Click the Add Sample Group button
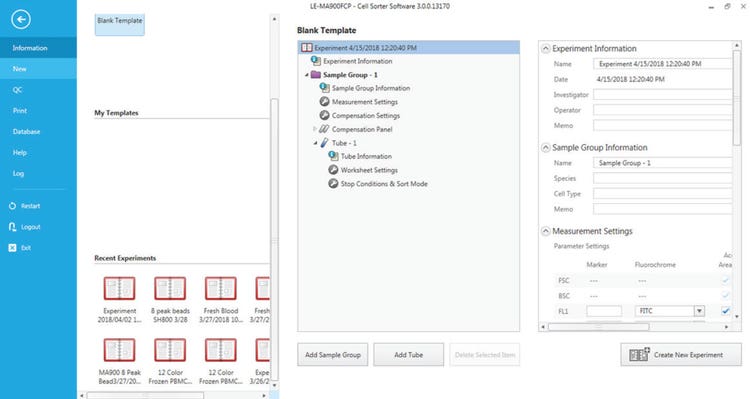Screen dimensions: 750x399 (332, 355)
